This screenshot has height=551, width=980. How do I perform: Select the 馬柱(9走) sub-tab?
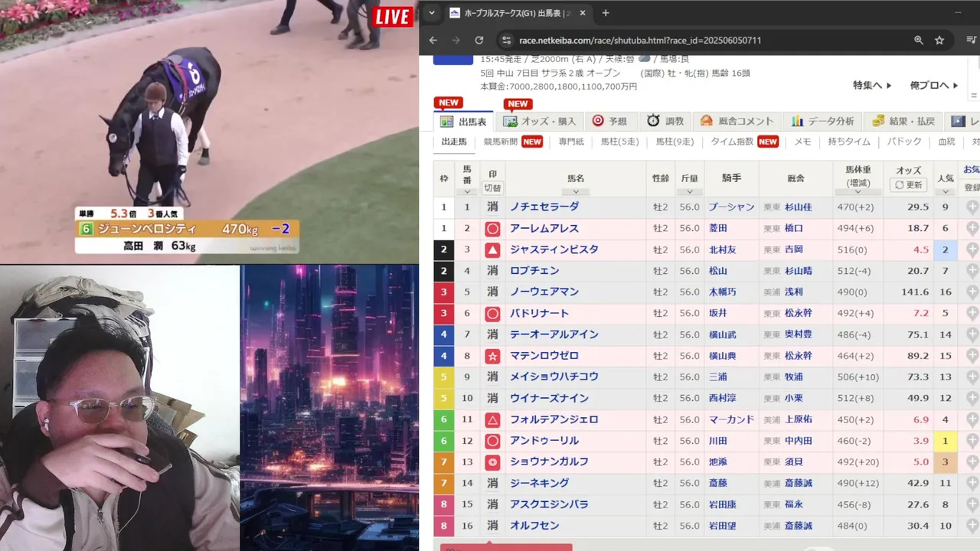coord(675,142)
